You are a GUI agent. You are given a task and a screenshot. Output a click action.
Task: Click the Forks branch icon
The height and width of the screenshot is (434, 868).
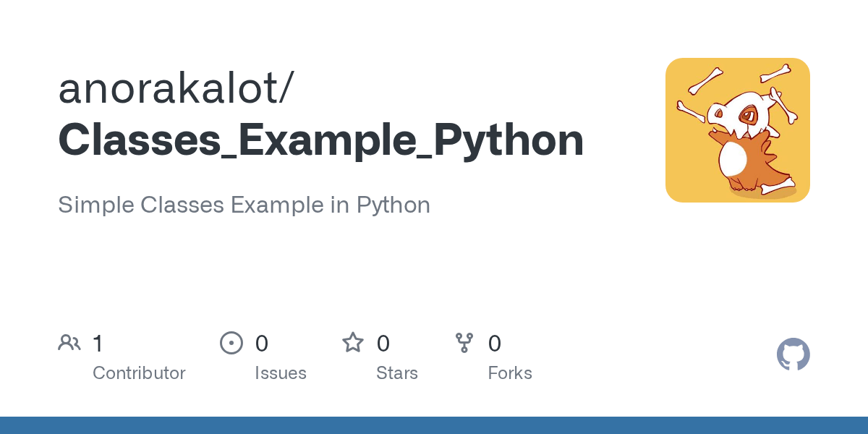(x=464, y=343)
